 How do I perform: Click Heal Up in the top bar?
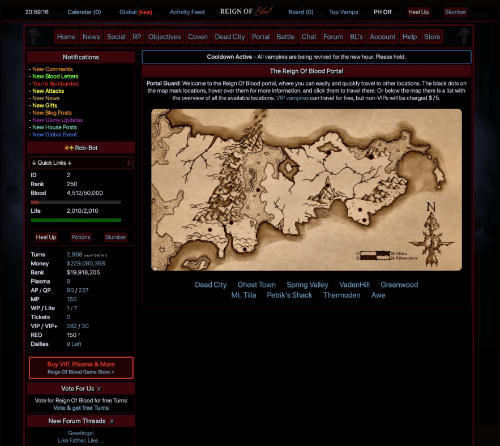click(x=419, y=12)
